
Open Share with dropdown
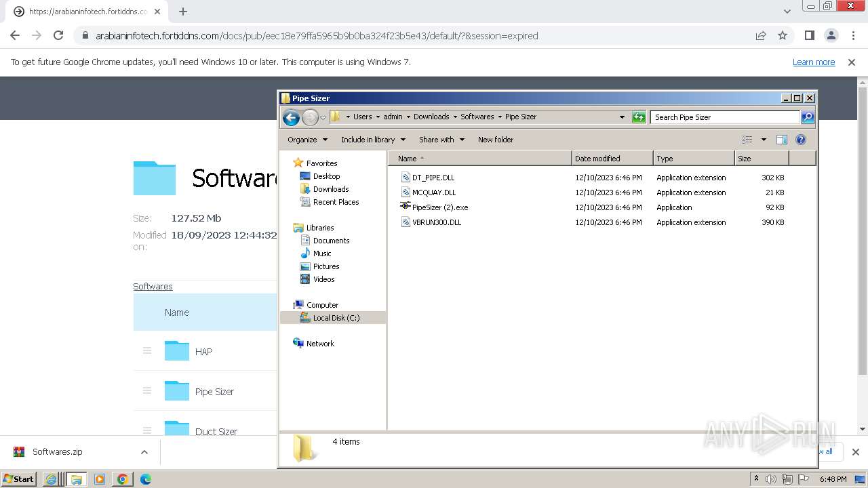(441, 140)
